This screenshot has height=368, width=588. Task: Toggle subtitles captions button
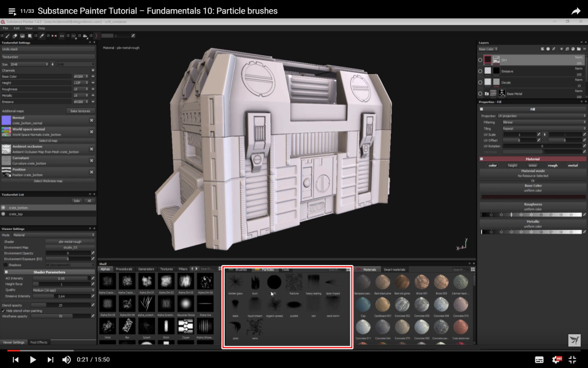[x=539, y=360]
